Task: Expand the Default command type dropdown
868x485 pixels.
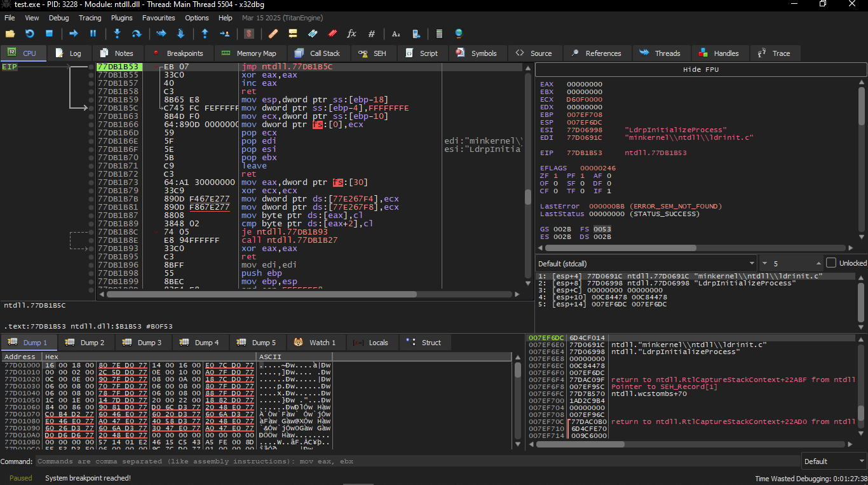Action: (833, 461)
